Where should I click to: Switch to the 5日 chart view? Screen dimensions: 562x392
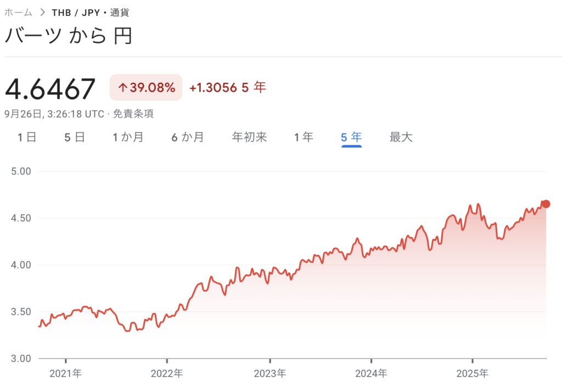tap(74, 138)
